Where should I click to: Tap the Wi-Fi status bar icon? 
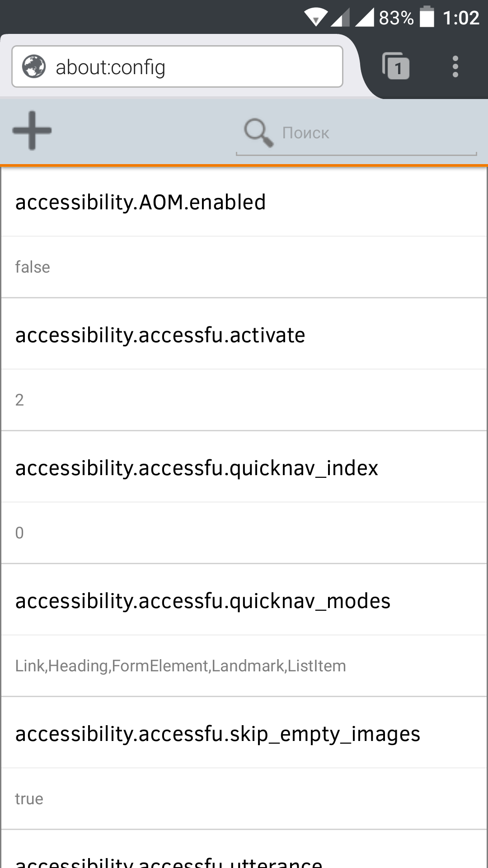(315, 17)
